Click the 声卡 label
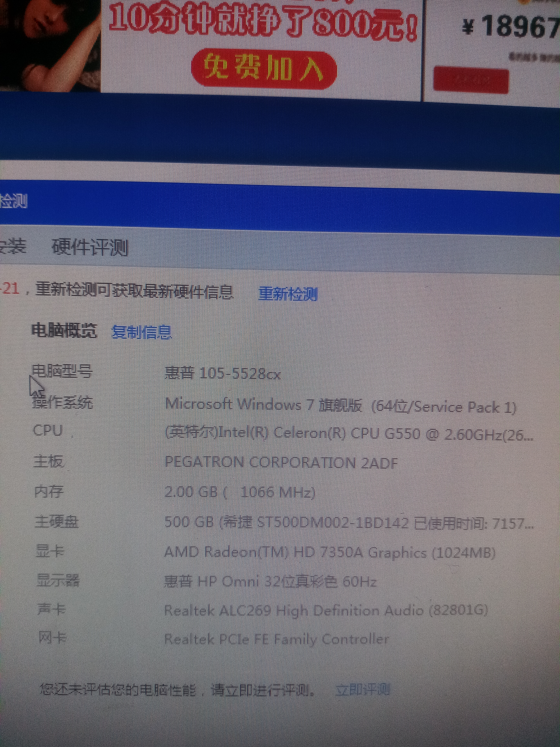Screen dimensions: 560x747 coord(51,609)
